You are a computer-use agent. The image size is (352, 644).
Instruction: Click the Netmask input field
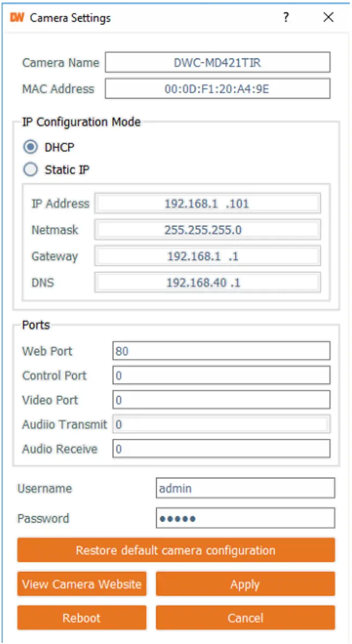click(207, 230)
